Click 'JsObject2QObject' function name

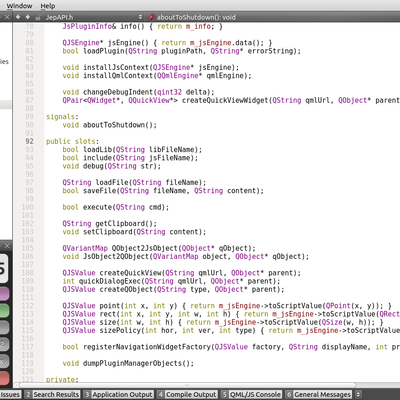(x=116, y=257)
